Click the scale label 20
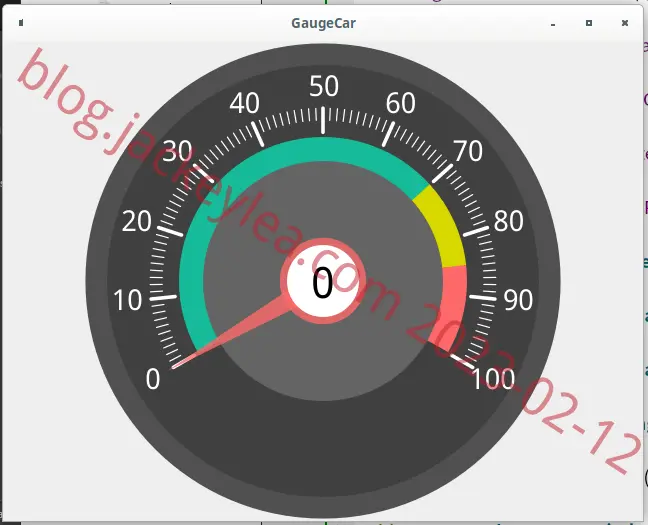 coord(137,221)
